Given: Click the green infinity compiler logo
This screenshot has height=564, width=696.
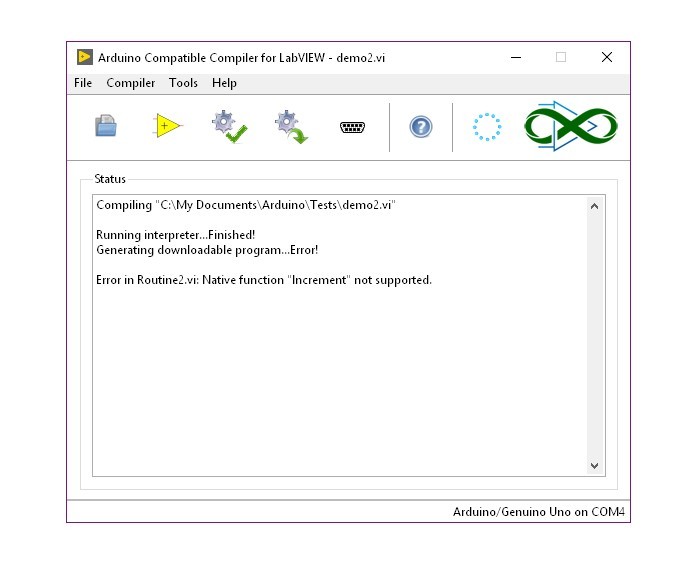Looking at the screenshot, I should tap(570, 126).
